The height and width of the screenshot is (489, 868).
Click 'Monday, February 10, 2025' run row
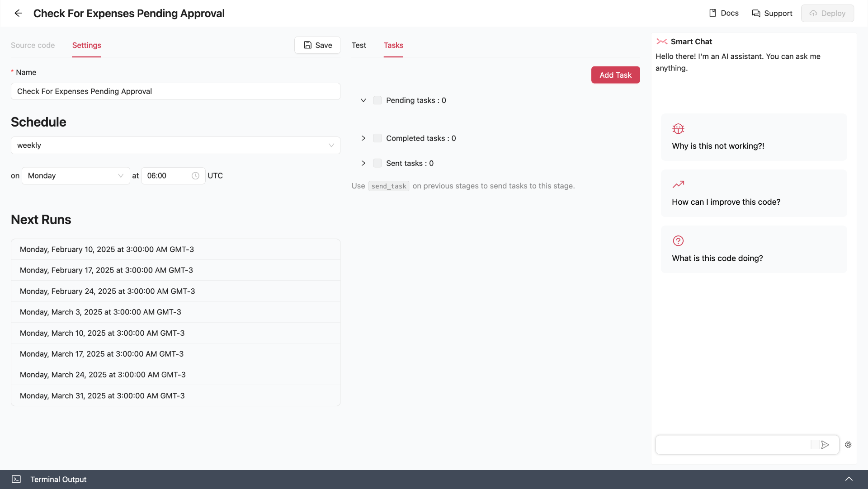pyautogui.click(x=175, y=249)
